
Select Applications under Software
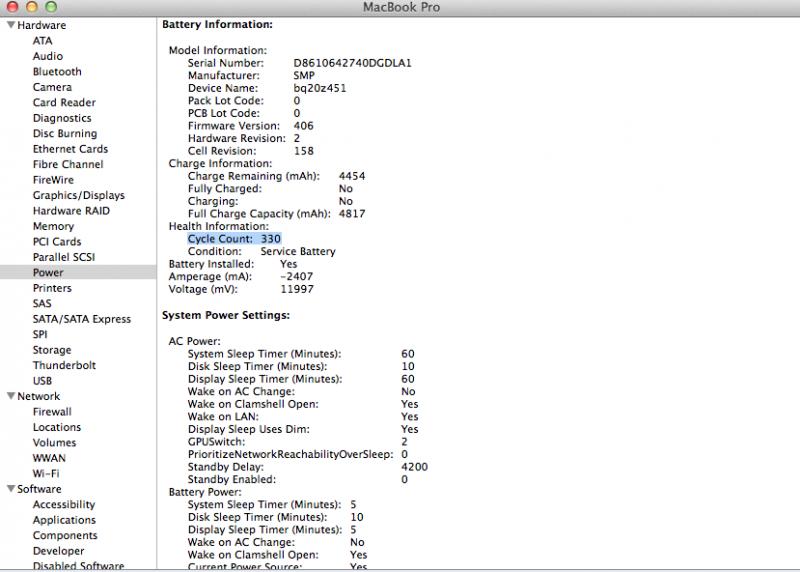click(64, 520)
